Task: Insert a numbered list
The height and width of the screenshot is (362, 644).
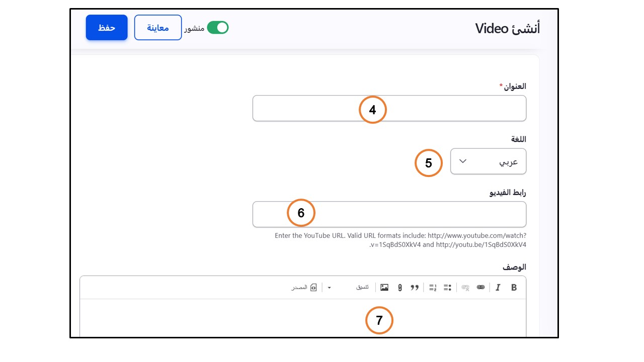Action: tap(433, 288)
